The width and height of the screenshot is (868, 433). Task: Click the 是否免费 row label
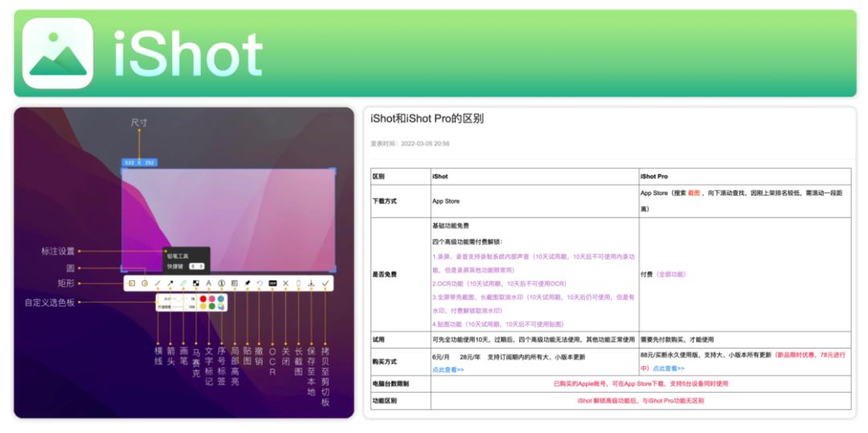point(385,274)
